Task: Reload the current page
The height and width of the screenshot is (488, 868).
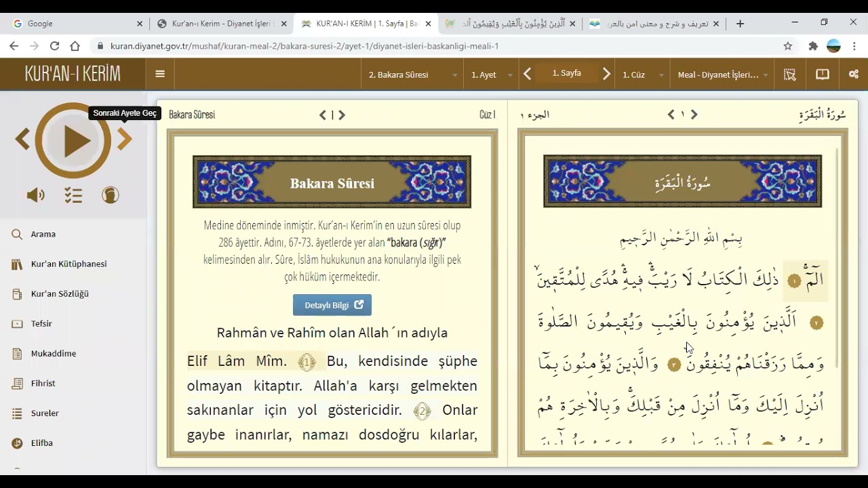Action: (54, 46)
